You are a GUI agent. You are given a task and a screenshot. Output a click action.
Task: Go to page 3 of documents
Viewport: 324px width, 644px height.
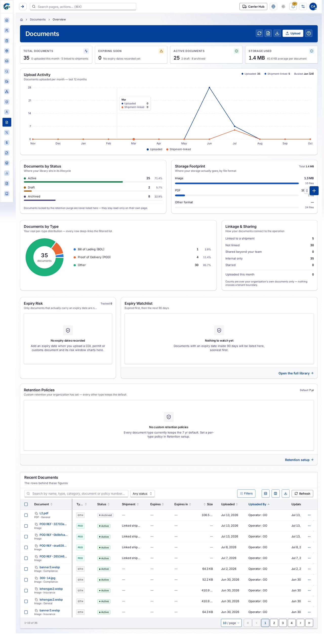pos(283,623)
